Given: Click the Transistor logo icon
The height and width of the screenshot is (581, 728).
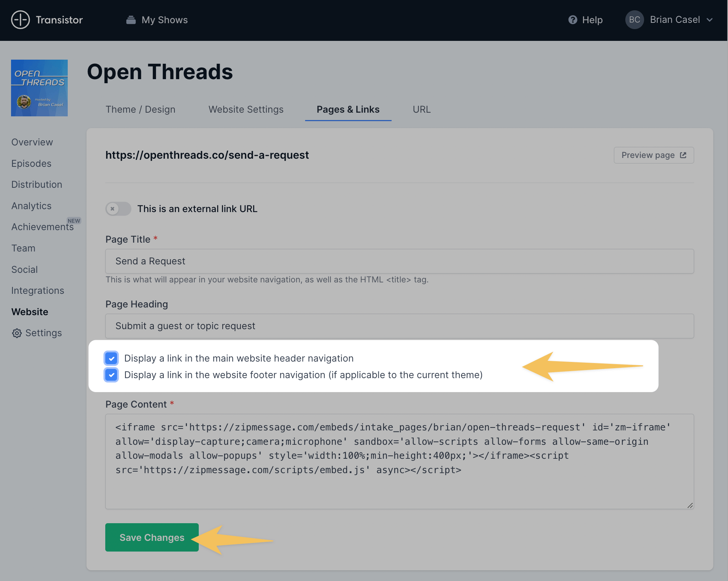Looking at the screenshot, I should tap(20, 20).
